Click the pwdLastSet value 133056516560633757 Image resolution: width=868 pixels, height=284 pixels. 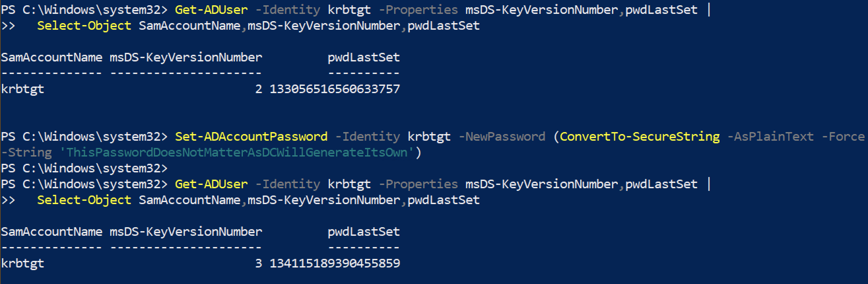tap(335, 89)
